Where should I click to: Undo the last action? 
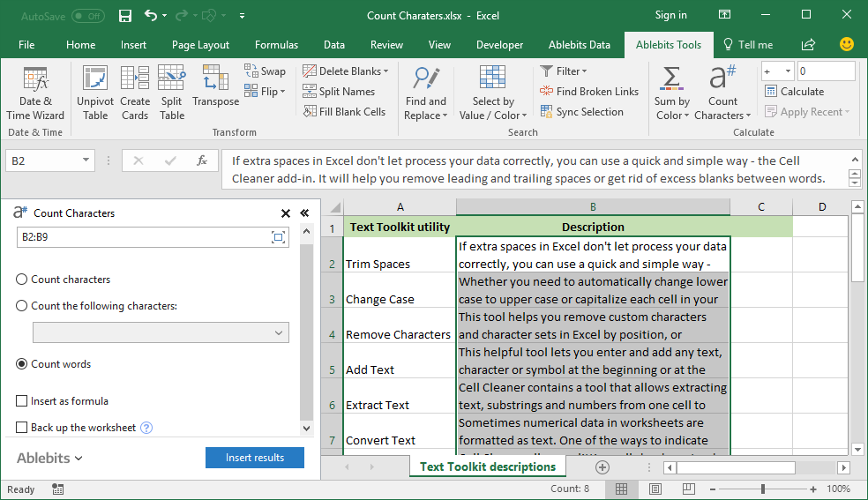tap(151, 16)
